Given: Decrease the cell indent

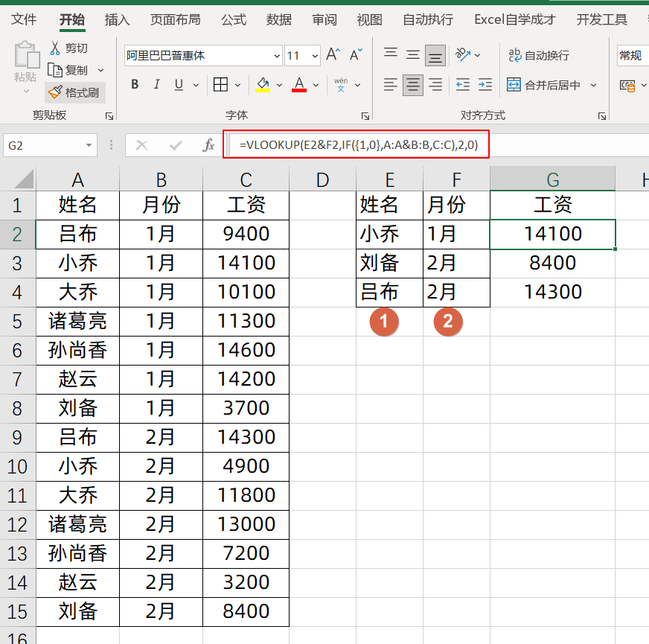Looking at the screenshot, I should tap(462, 84).
